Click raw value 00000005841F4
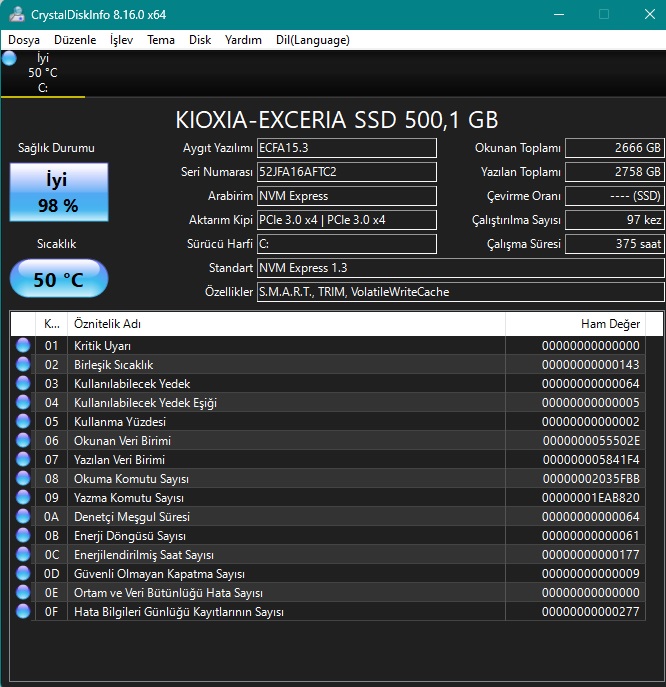This screenshot has height=687, width=666. tap(591, 460)
